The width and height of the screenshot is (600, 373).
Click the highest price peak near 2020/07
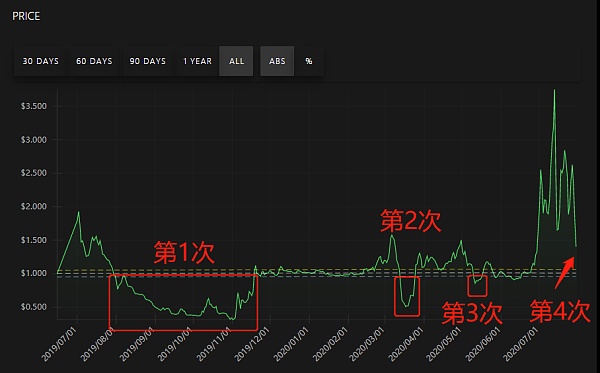point(554,91)
